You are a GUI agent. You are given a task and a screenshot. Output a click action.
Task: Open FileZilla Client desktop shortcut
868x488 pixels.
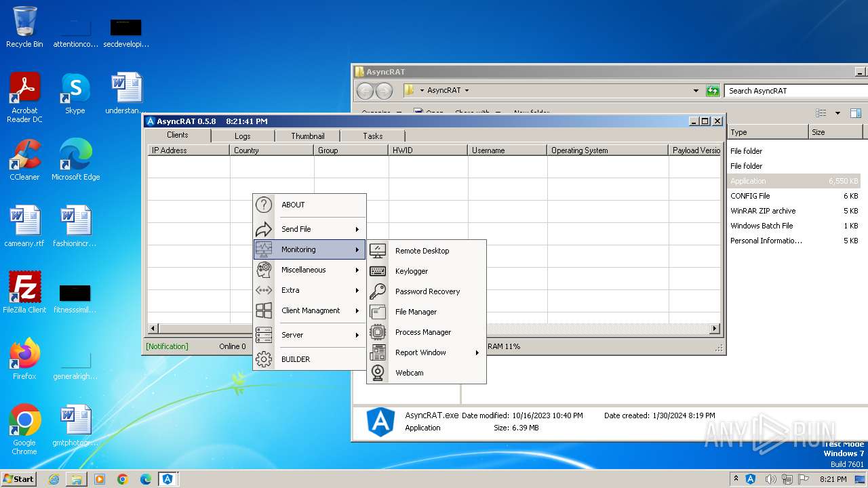point(24,293)
